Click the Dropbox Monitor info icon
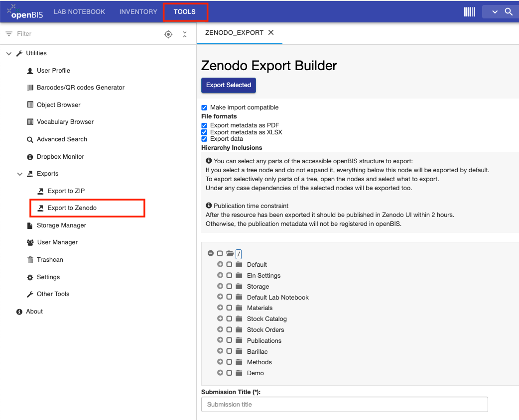Viewport: 519px width, 420px height. pos(30,157)
